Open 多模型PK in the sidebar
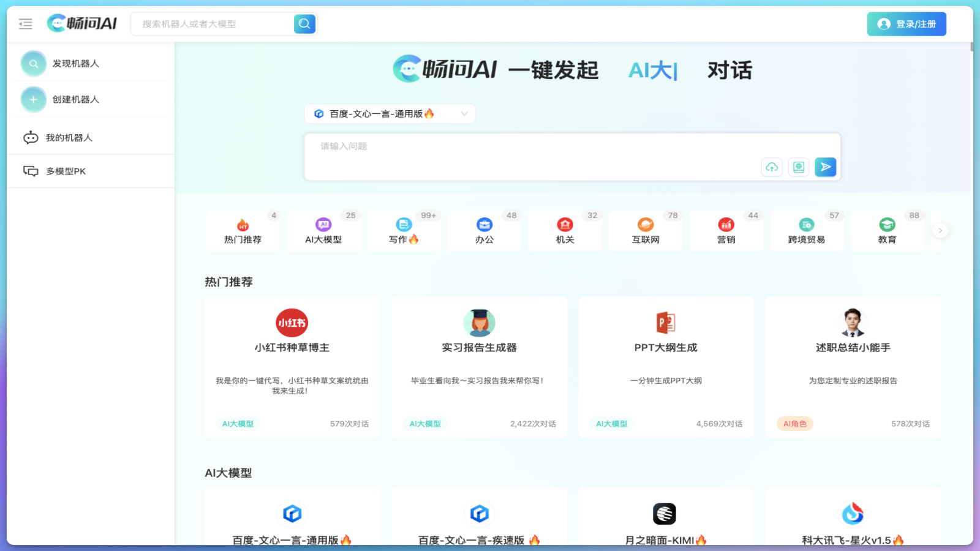This screenshot has height=551, width=980. tap(91, 171)
